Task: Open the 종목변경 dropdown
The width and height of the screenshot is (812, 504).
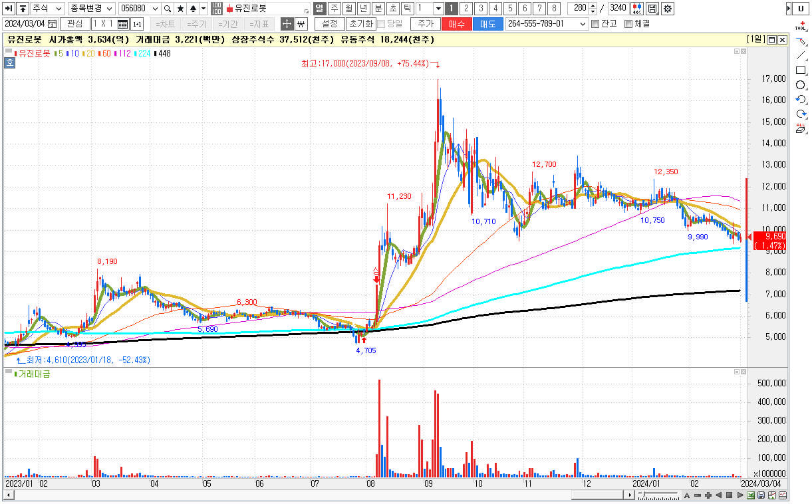Action: (x=92, y=9)
